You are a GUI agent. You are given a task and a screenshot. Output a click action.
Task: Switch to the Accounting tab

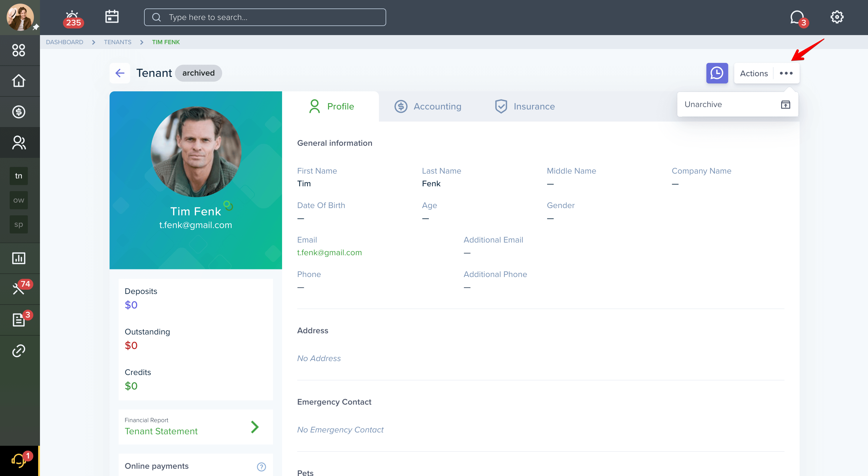tap(427, 106)
